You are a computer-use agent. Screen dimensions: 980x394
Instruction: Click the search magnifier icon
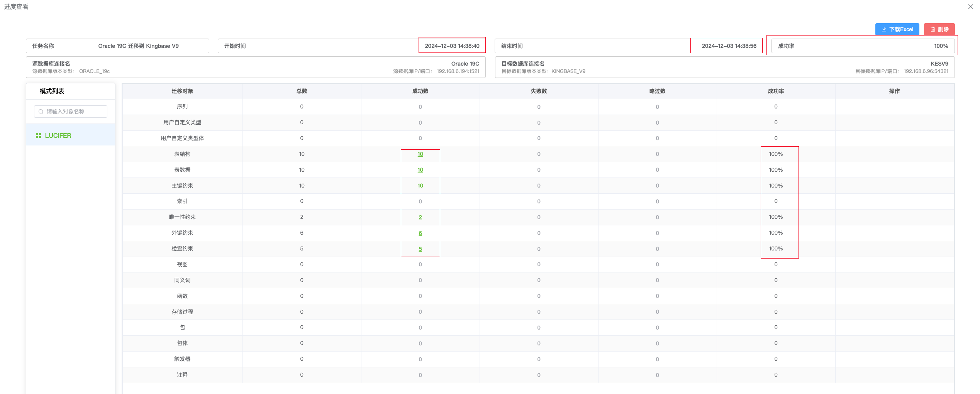[x=41, y=112]
